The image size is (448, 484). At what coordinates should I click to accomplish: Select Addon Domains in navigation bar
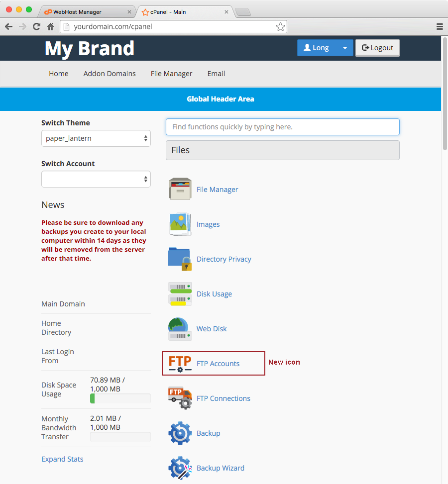point(110,74)
